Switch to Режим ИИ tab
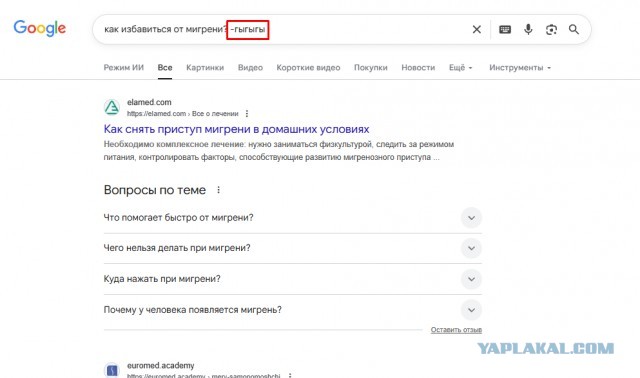Screen dimensions: 640x378 [124, 67]
